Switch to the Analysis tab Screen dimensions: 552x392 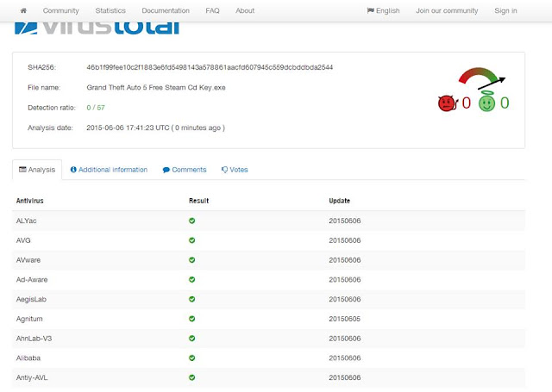37,170
